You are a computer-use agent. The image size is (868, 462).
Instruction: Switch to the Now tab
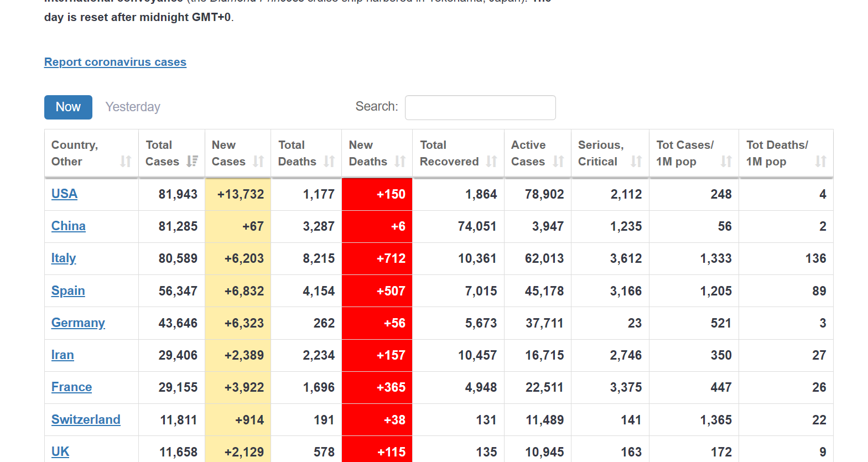tap(68, 107)
